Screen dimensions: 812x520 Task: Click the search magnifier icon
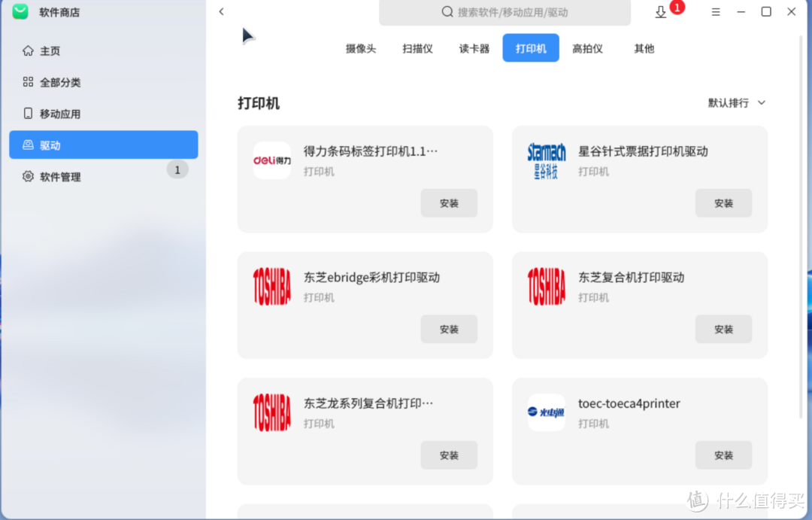(x=447, y=11)
